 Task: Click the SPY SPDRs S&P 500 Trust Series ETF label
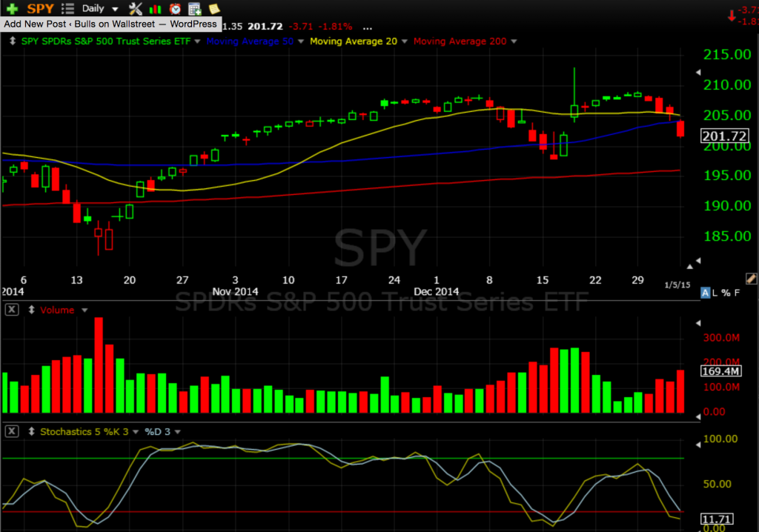[106, 41]
